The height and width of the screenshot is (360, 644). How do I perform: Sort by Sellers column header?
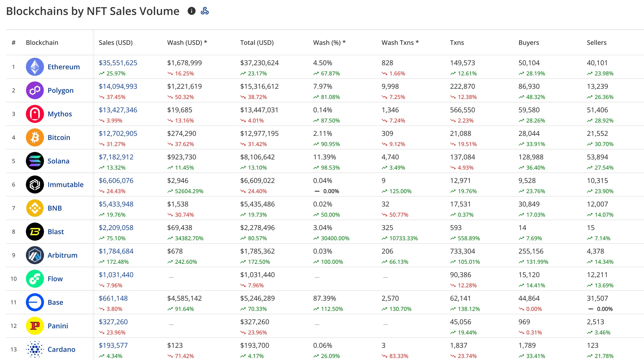[x=597, y=43]
